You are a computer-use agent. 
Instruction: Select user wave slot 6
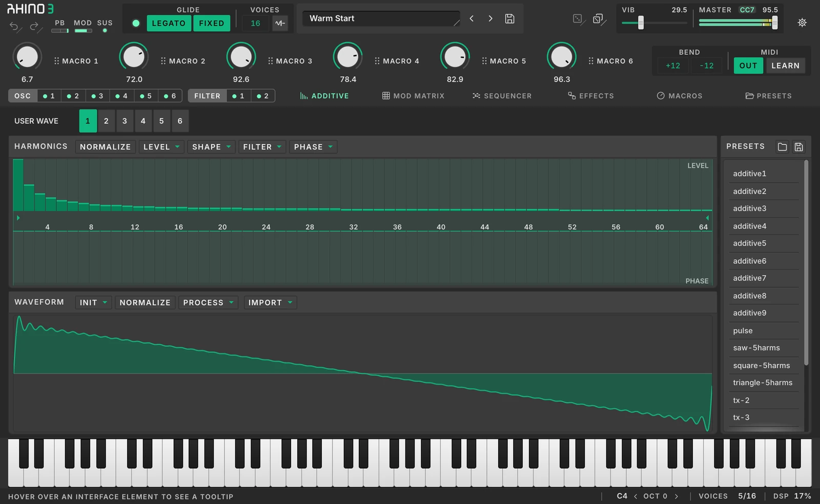click(x=180, y=121)
